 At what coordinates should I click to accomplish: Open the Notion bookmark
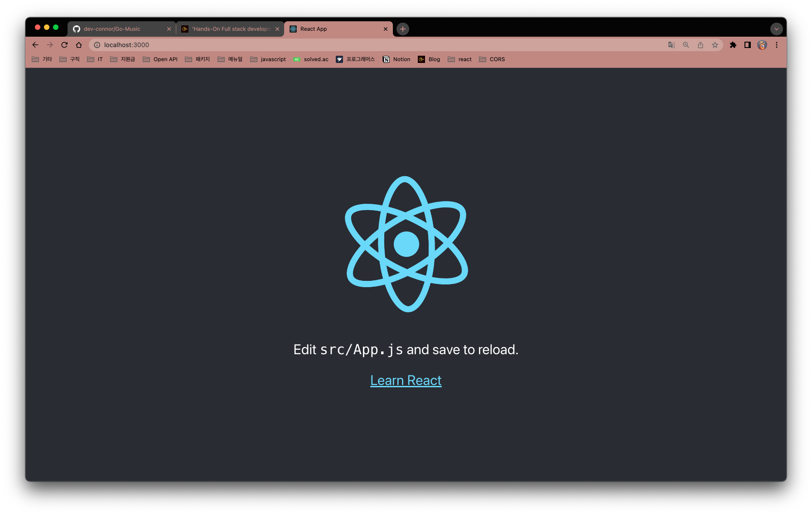[396, 59]
